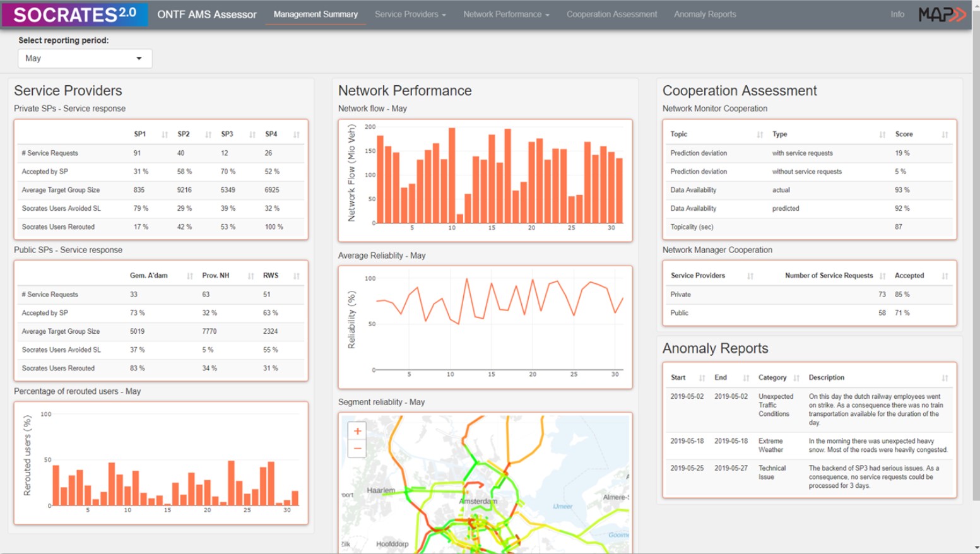Sort private SPs table by SP4 column
Screen dimensions: 980x554
(296, 134)
